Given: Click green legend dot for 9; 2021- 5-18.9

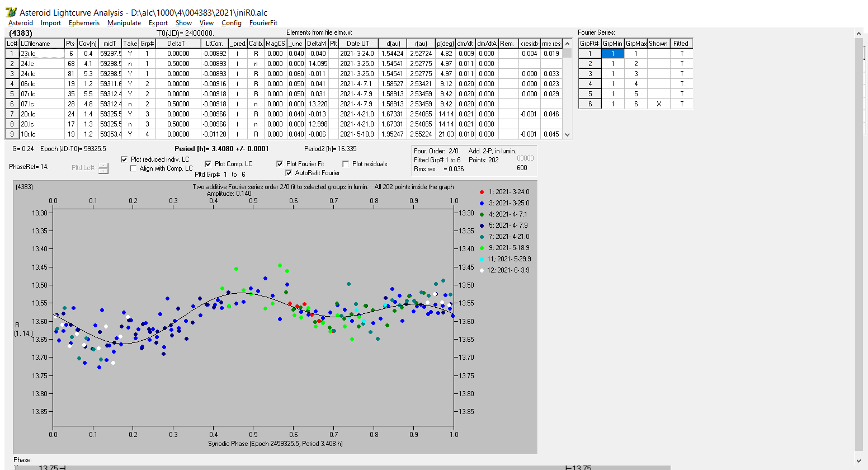Looking at the screenshot, I should click(x=482, y=248).
